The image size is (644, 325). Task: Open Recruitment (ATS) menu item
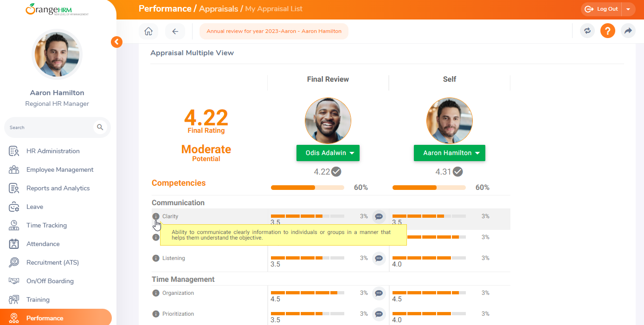[x=52, y=262]
